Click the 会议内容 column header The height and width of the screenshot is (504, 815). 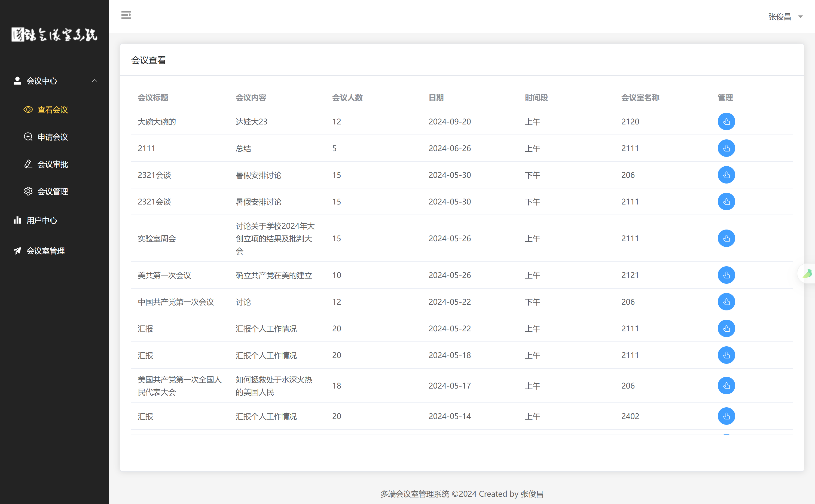pyautogui.click(x=251, y=98)
